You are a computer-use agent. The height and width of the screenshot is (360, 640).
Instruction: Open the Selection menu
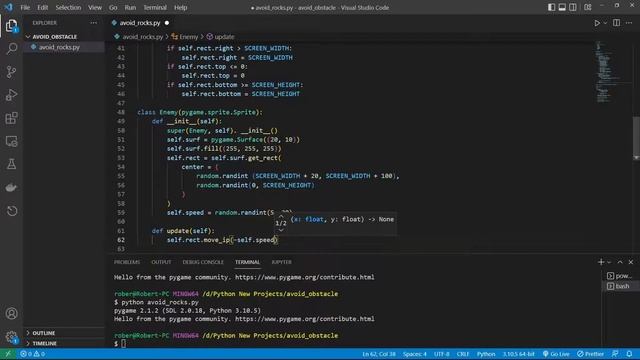pyautogui.click(x=68, y=7)
